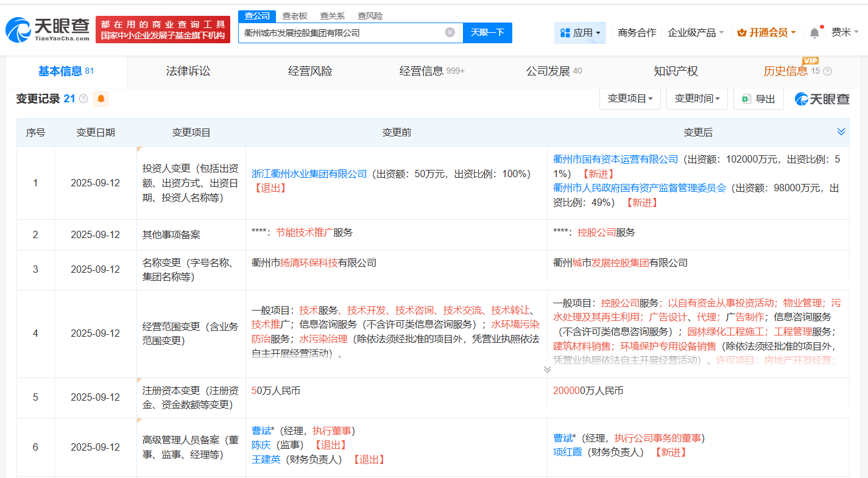Expand the truncated 经营范围变更 text with chevron
868x478 pixels.
pyautogui.click(x=547, y=369)
